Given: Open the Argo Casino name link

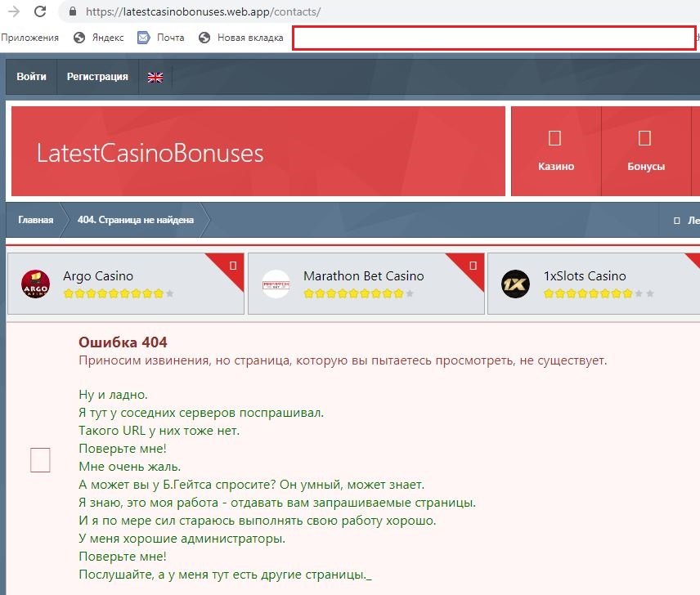Looking at the screenshot, I should (x=98, y=276).
